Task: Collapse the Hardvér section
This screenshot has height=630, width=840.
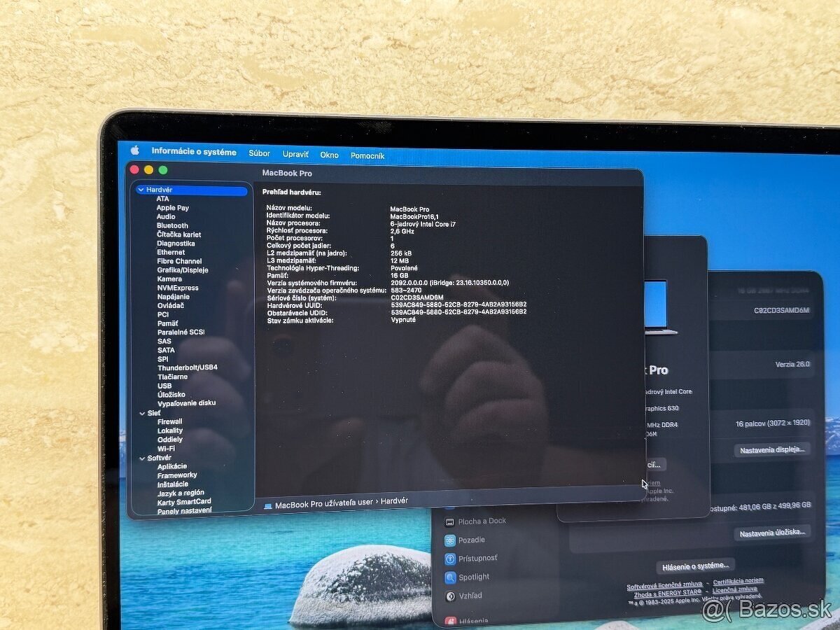Action: 142,189
